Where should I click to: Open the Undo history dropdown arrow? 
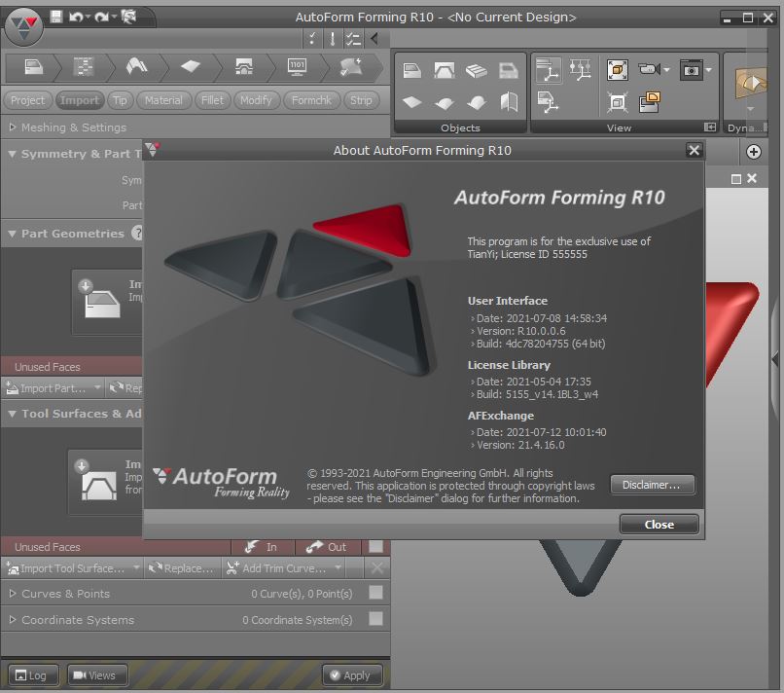pos(88,18)
